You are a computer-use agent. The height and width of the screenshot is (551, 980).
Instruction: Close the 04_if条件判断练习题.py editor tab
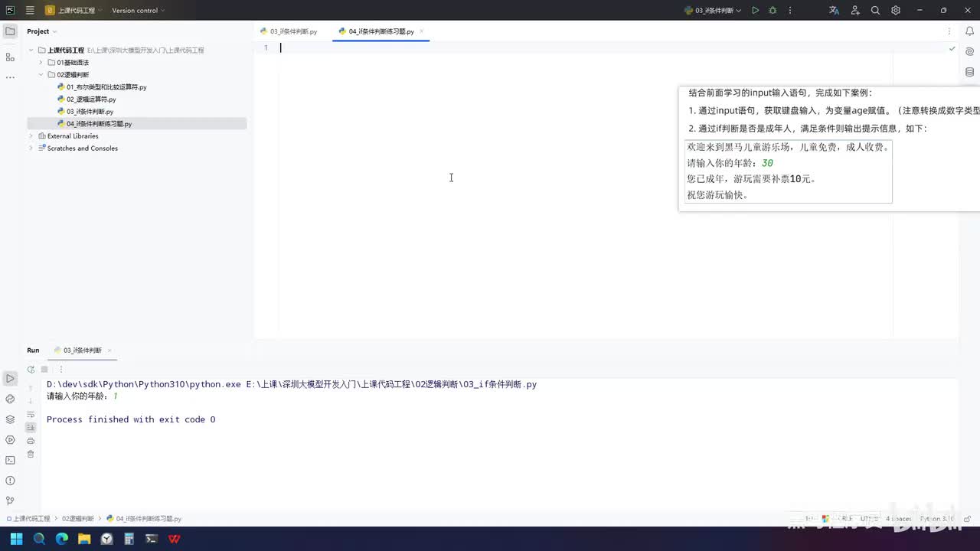[422, 31]
